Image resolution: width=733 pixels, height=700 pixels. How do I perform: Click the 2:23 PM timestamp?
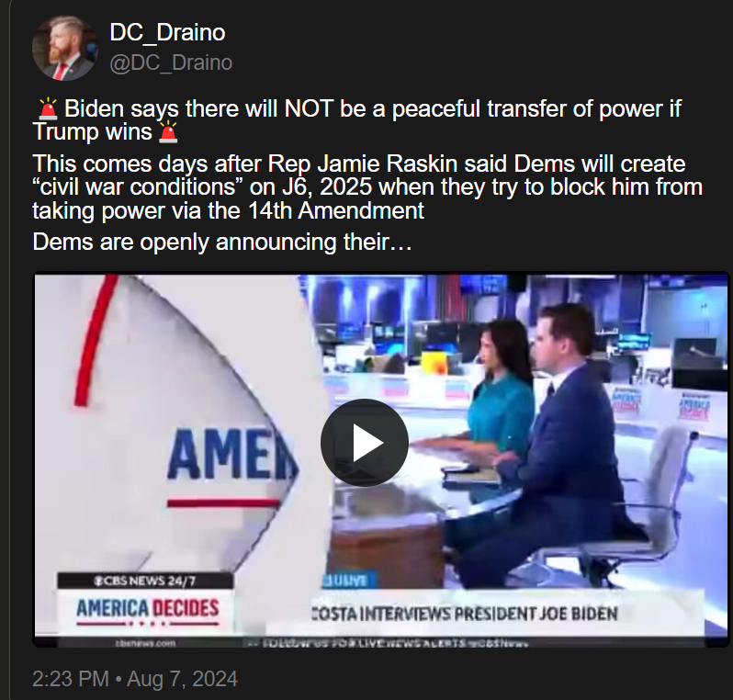tap(71, 679)
